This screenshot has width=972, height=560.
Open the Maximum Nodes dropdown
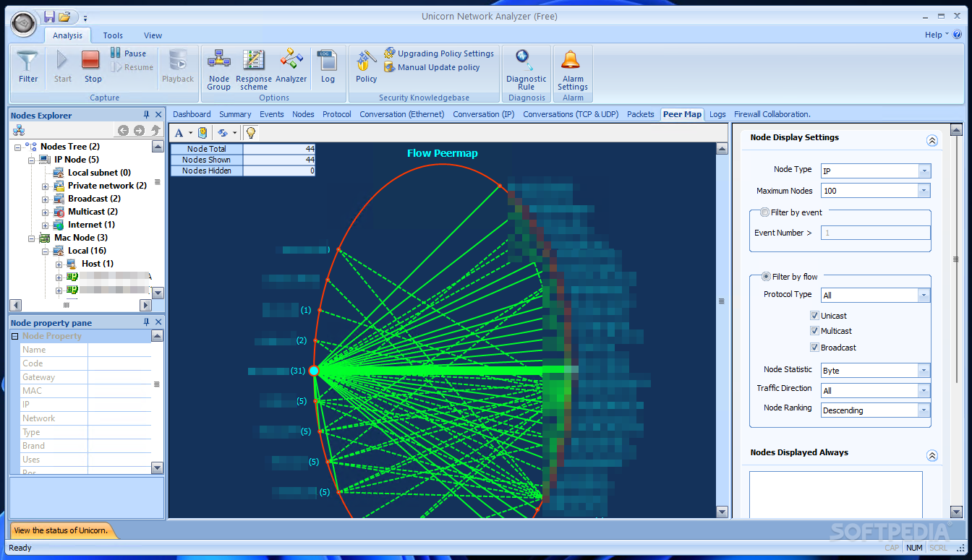click(x=924, y=191)
